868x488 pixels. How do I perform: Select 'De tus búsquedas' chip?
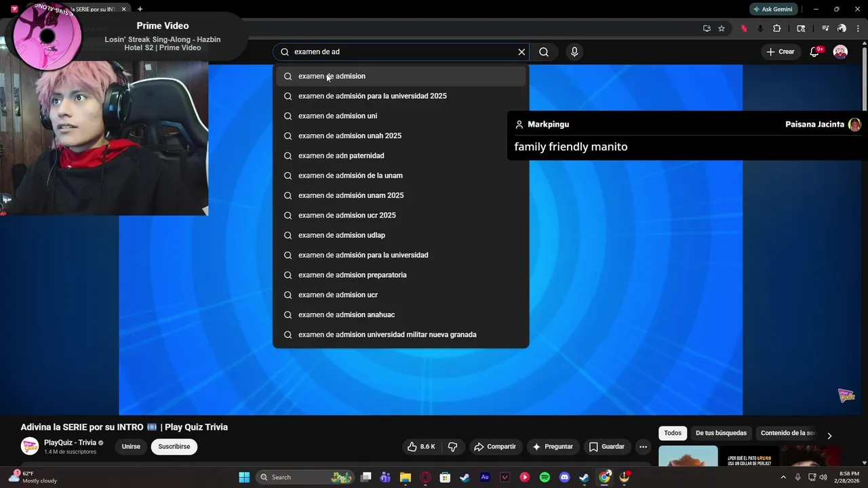coord(721,433)
